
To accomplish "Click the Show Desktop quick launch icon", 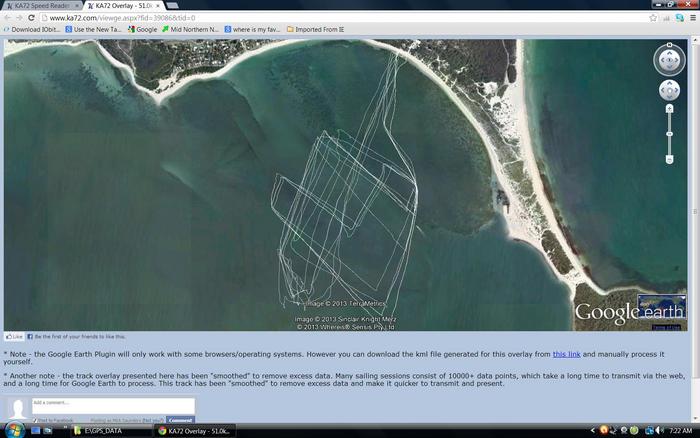I will [35, 431].
